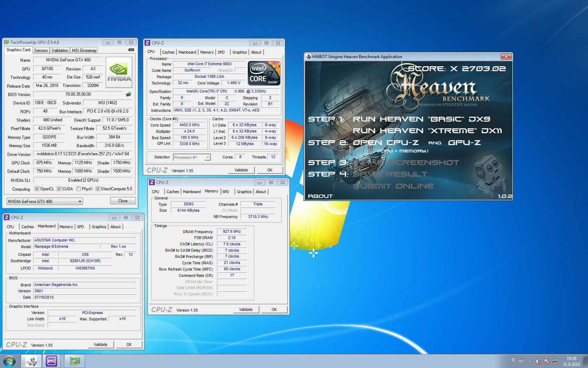Click OK in CPU-Z mainboard window
588x368 pixels.
[129, 344]
